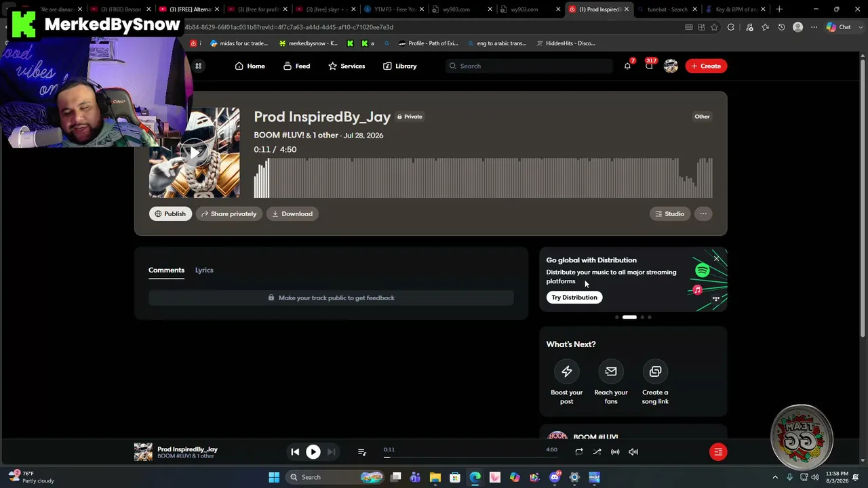Open the eng to arabic translate bookmark
The height and width of the screenshot is (488, 868).
pos(496,43)
